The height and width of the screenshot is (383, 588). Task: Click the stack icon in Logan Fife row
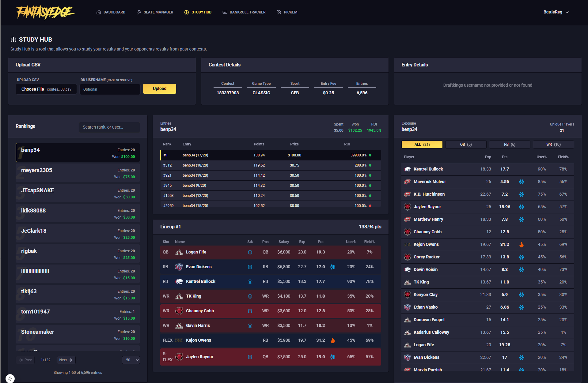point(250,252)
